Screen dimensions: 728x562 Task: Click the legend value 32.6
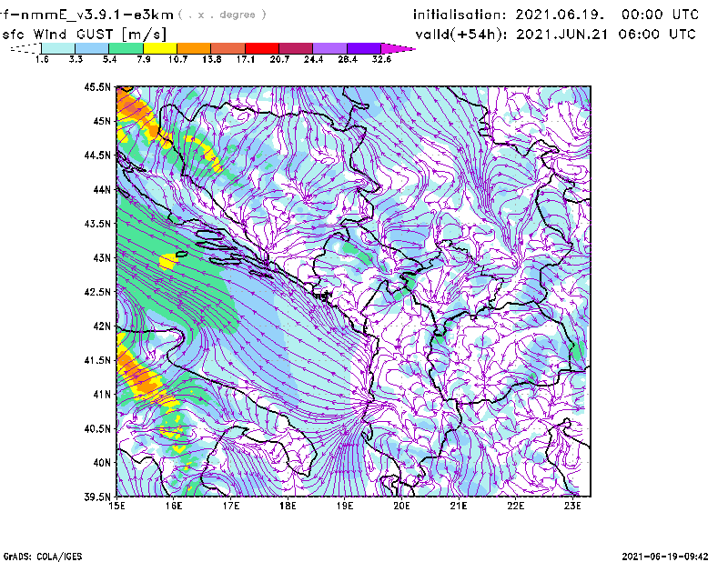click(x=381, y=59)
